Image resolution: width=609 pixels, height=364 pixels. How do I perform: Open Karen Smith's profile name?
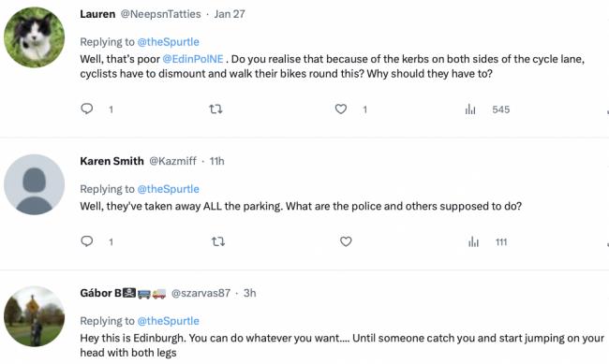pyautogui.click(x=111, y=161)
